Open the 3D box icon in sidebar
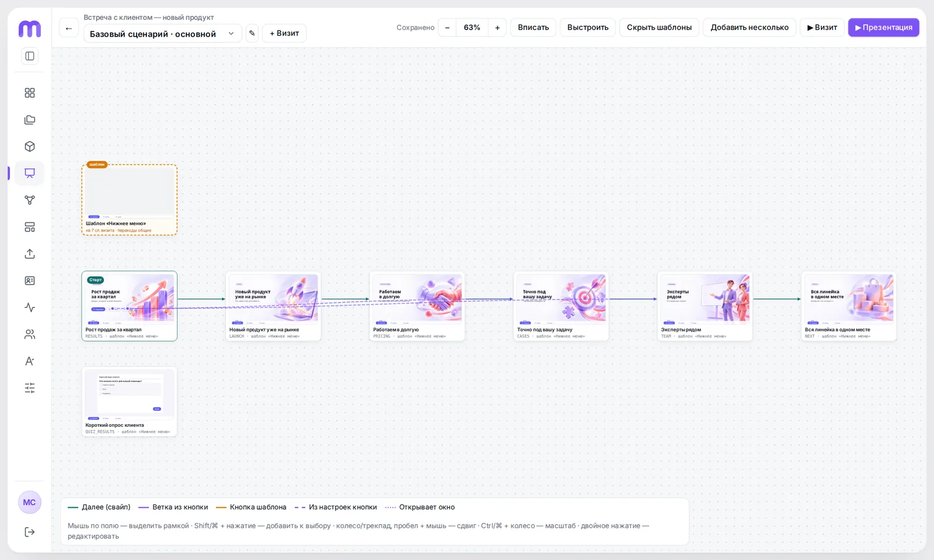Viewport: 934px width, 560px height. click(30, 146)
